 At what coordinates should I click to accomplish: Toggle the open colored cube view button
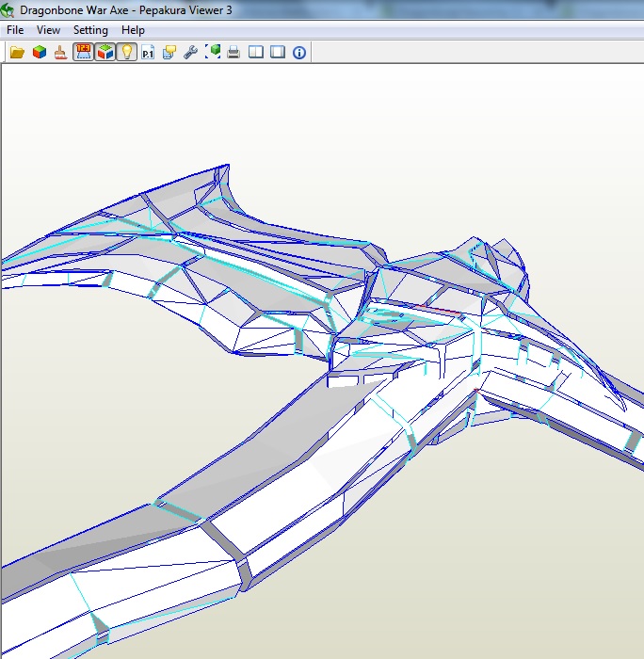[x=105, y=53]
